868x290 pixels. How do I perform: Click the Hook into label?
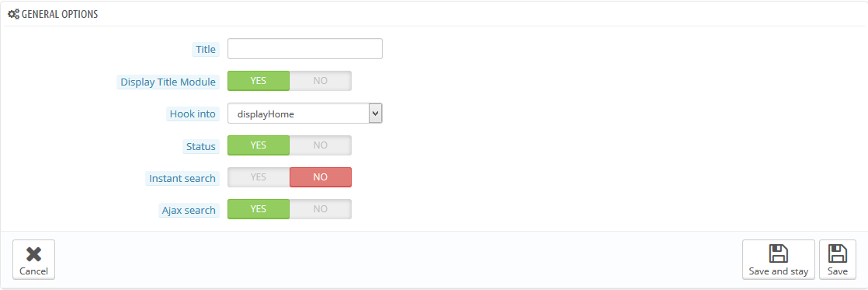pyautogui.click(x=193, y=114)
